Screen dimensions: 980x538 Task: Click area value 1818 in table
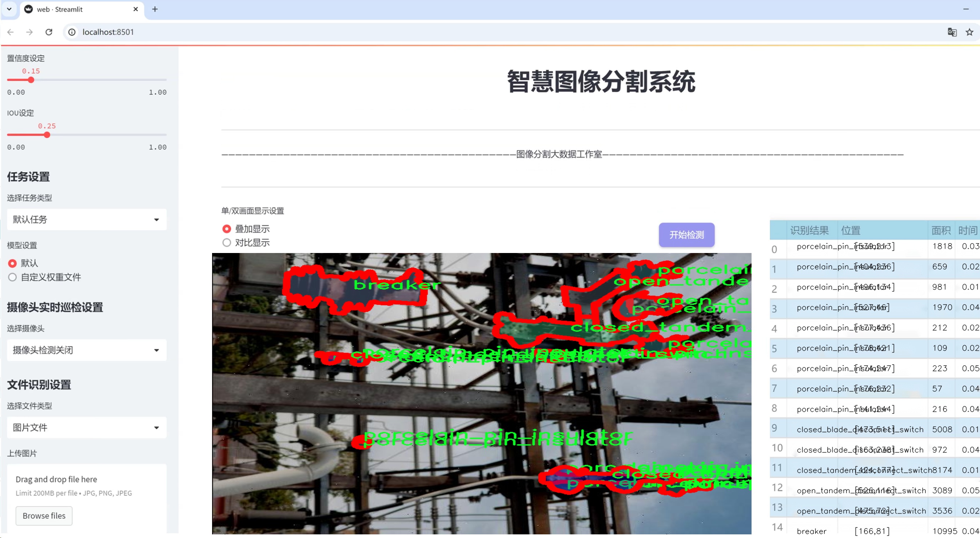(942, 246)
